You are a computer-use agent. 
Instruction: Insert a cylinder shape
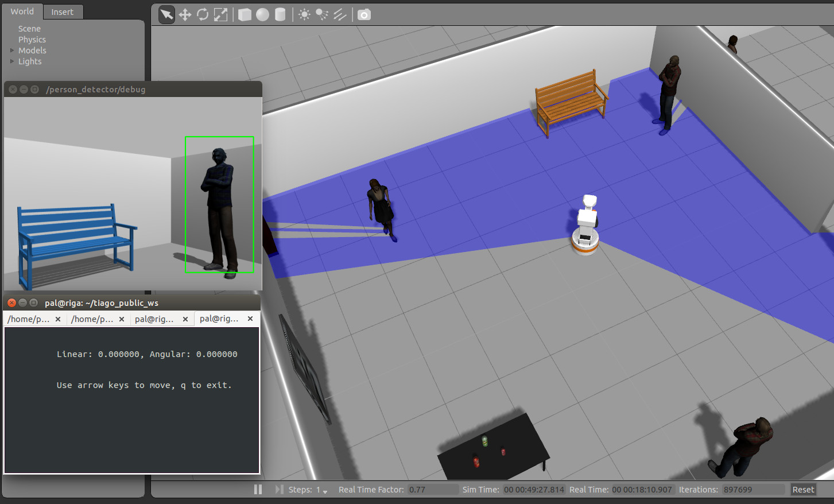tap(280, 14)
